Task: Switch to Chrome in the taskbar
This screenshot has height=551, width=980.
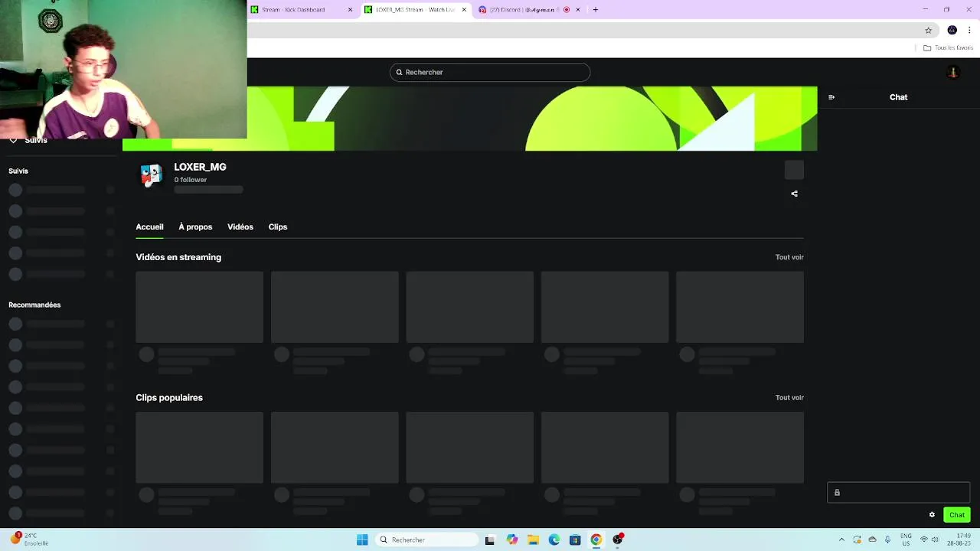Action: pyautogui.click(x=596, y=540)
